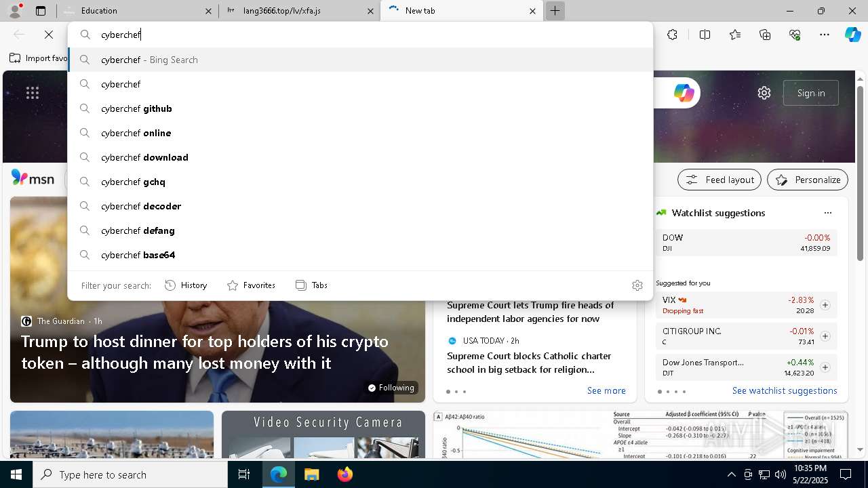
Task: Choose the 'cyberchef online' suggestion
Action: [x=360, y=133]
